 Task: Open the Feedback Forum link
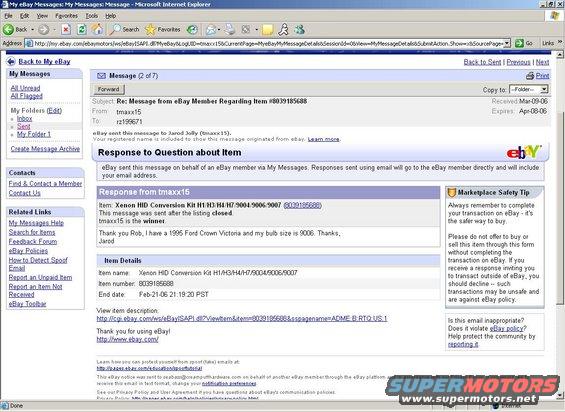point(32,242)
